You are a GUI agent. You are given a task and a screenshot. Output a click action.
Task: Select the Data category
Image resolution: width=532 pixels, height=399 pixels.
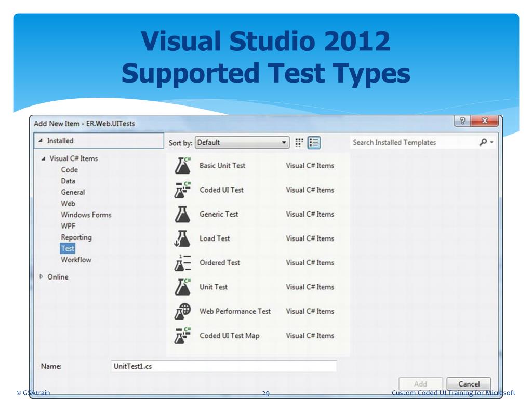click(x=68, y=181)
